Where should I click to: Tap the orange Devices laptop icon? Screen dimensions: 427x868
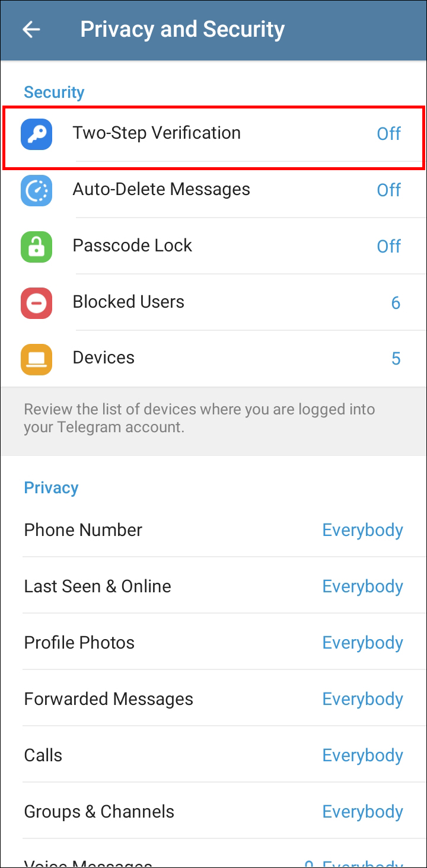pyautogui.click(x=37, y=359)
